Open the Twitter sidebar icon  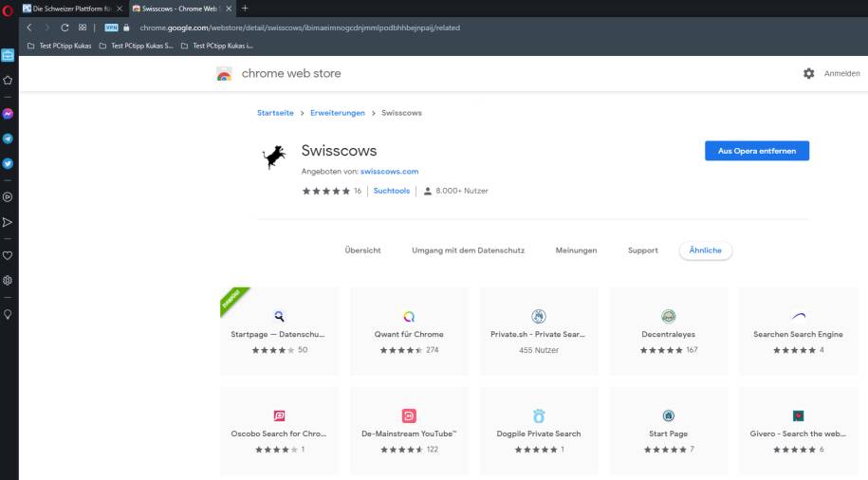tap(8, 163)
